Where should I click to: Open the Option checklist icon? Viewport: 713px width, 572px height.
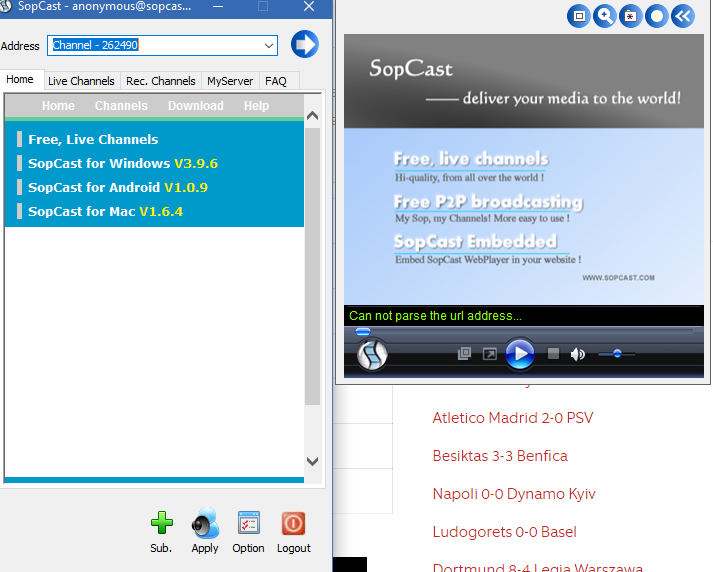(249, 523)
